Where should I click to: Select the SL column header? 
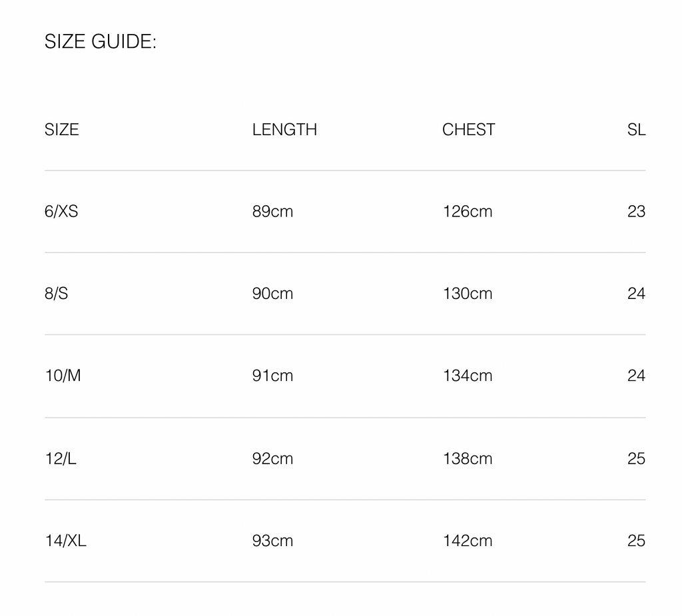(636, 129)
